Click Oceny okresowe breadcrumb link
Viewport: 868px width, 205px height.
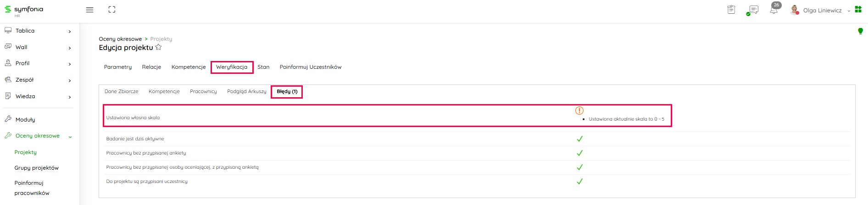120,39
